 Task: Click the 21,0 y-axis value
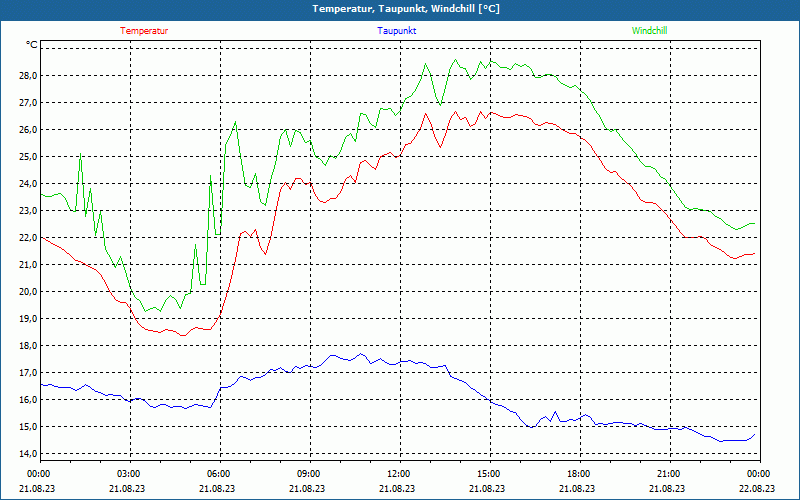coord(28,265)
